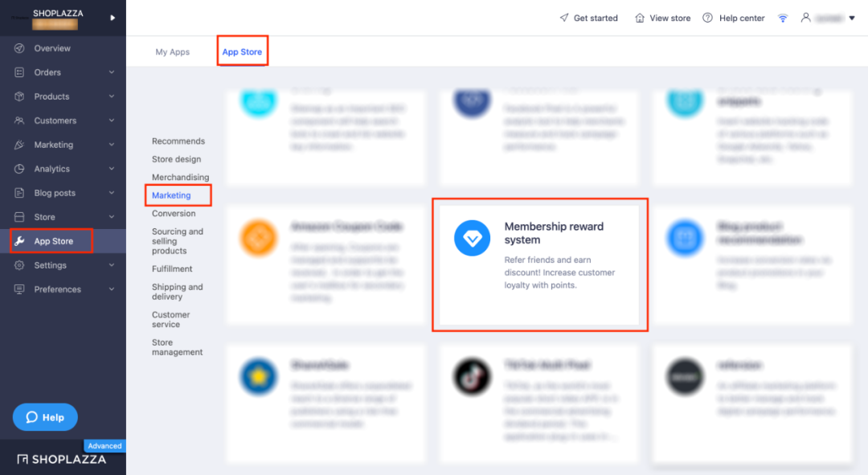This screenshot has height=475, width=868.
Task: Select the Merchandising category
Action: (181, 177)
